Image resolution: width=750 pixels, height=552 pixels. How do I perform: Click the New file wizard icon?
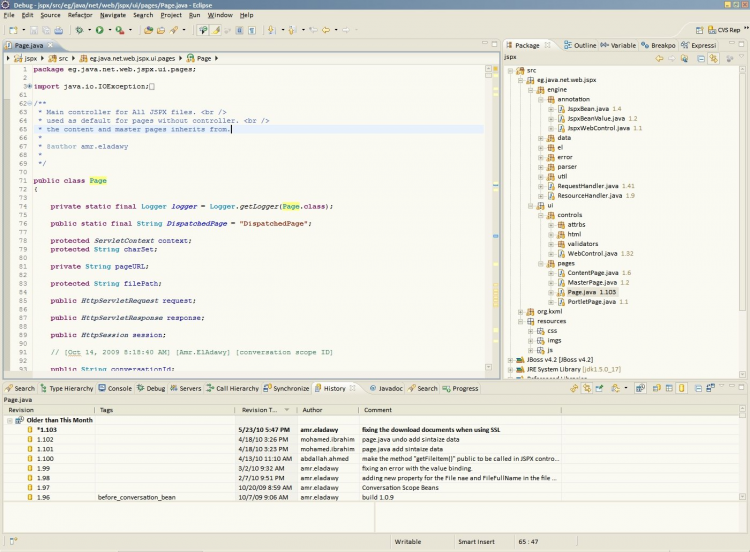pyautogui.click(x=12, y=31)
